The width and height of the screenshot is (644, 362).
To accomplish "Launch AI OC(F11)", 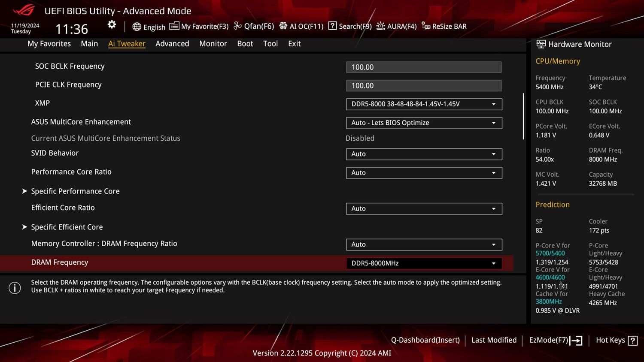I will [307, 27].
